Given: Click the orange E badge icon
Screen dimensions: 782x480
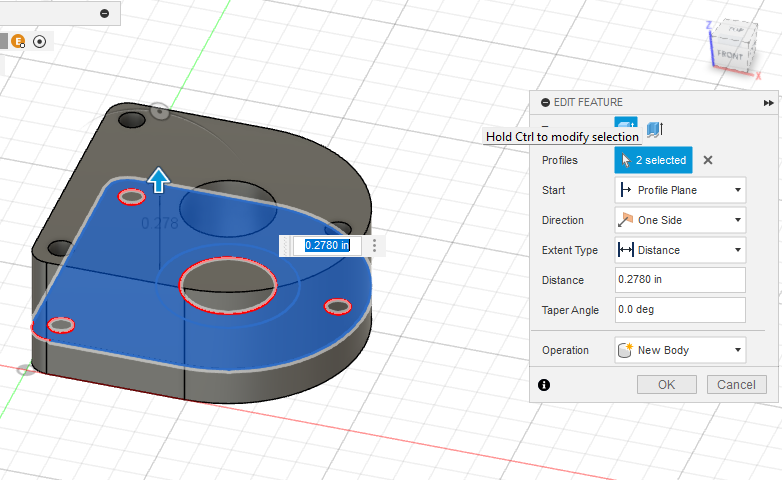Looking at the screenshot, I should (19, 41).
